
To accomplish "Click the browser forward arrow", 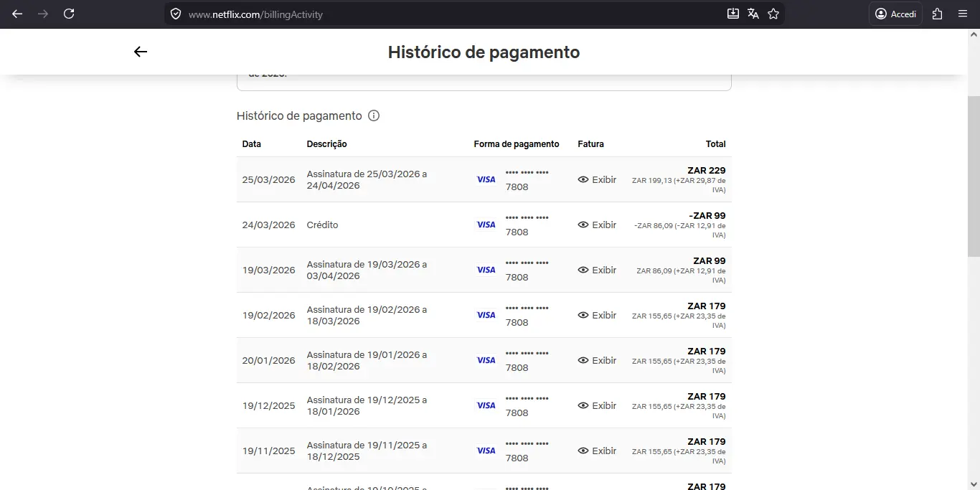I will tap(43, 14).
